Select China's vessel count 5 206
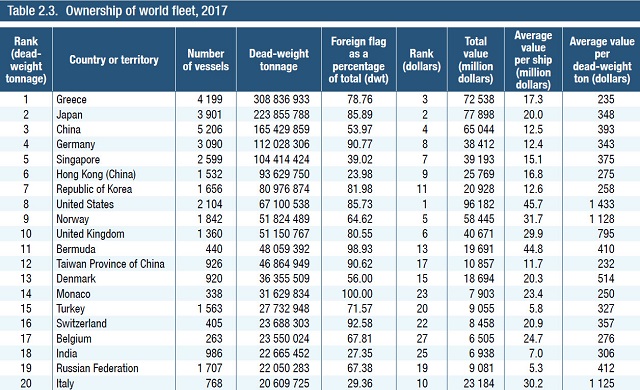 (x=210, y=129)
